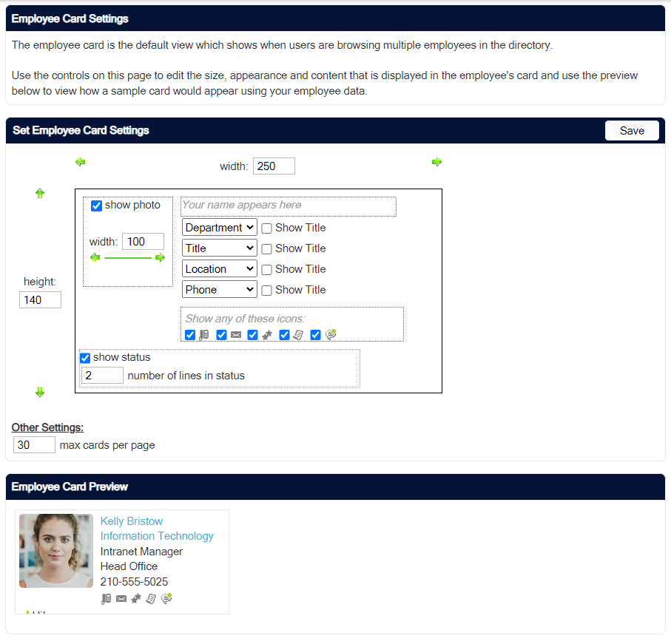Open Kelly Bristow name link

132,521
